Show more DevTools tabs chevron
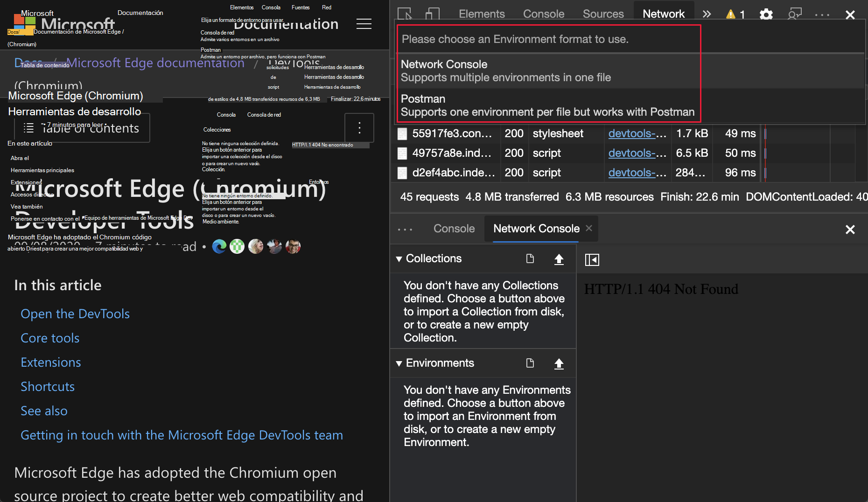 (x=707, y=14)
